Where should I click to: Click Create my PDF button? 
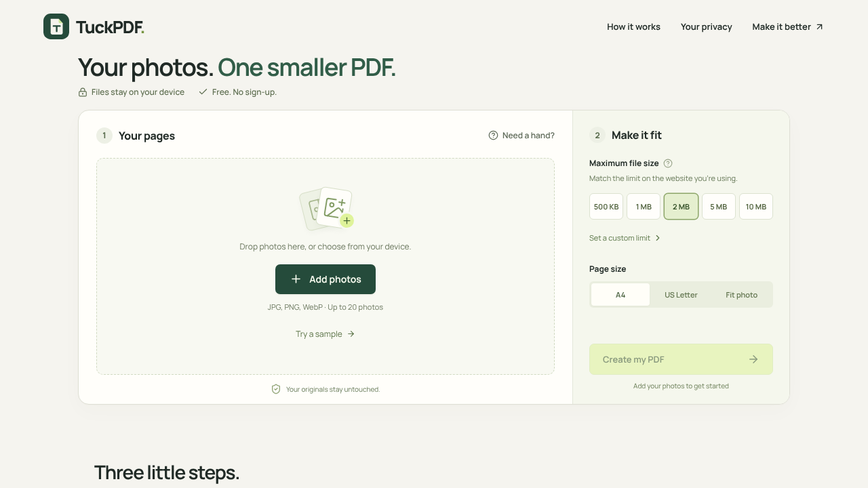pyautogui.click(x=681, y=359)
